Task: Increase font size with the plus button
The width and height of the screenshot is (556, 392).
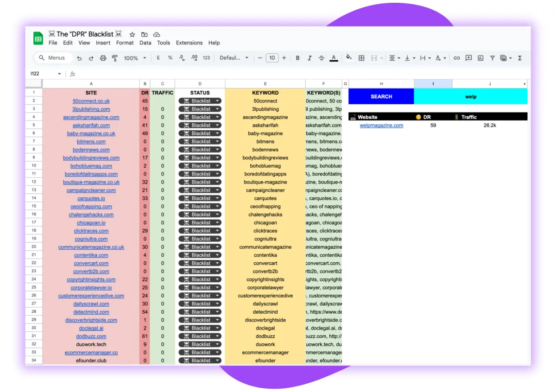Action: click(284, 58)
